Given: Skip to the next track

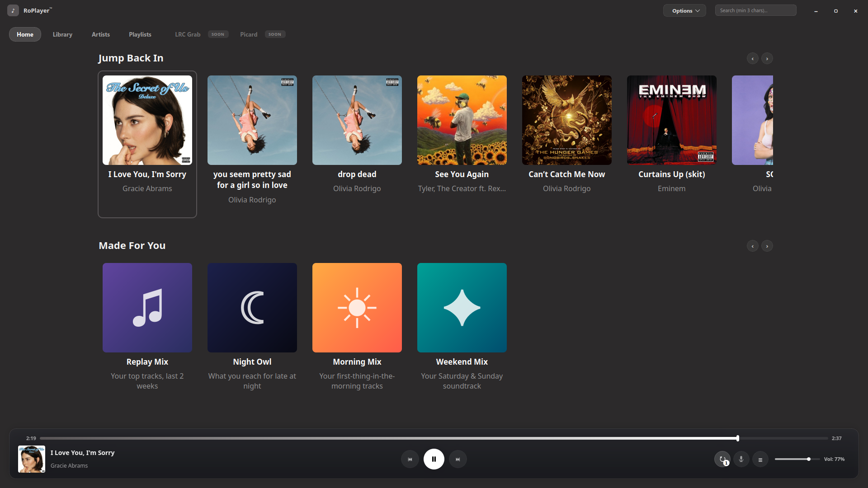Looking at the screenshot, I should [458, 459].
